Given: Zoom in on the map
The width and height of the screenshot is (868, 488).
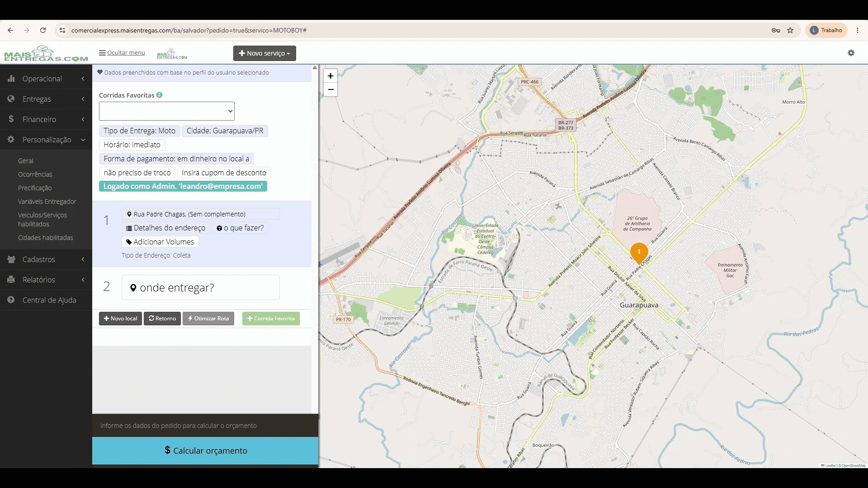Looking at the screenshot, I should pyautogui.click(x=330, y=76).
